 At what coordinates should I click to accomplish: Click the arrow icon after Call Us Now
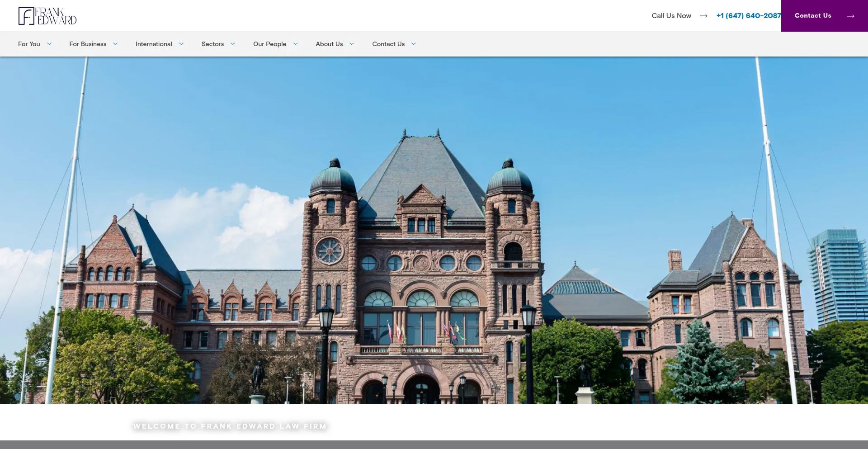pyautogui.click(x=703, y=16)
